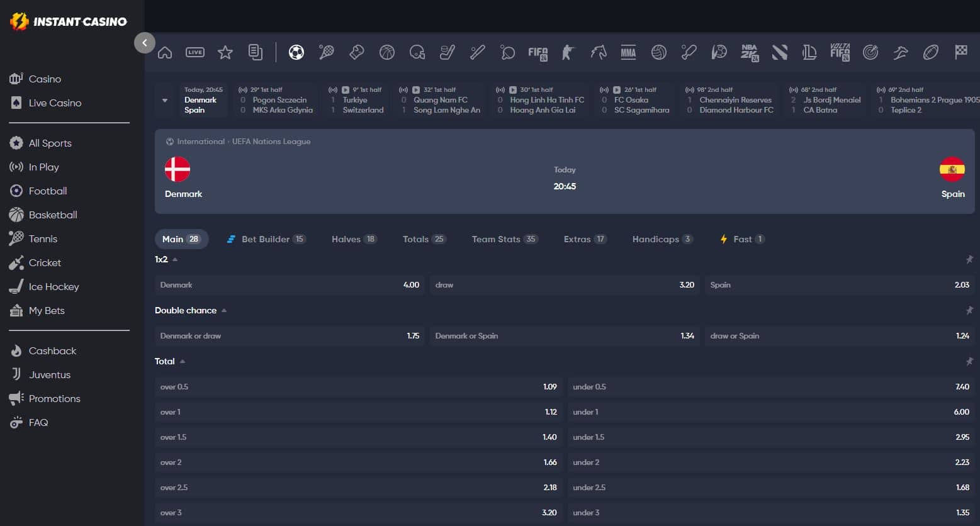
Task: Select the American football helmet icon
Action: [417, 52]
